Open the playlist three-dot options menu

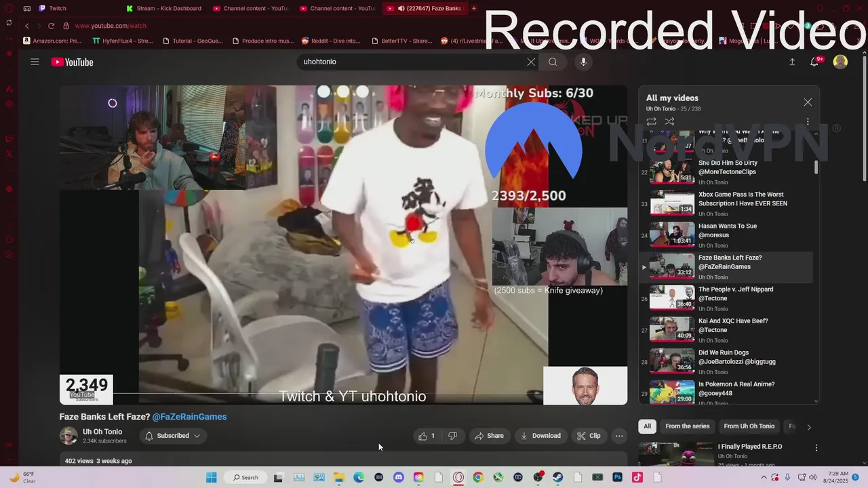(808, 122)
